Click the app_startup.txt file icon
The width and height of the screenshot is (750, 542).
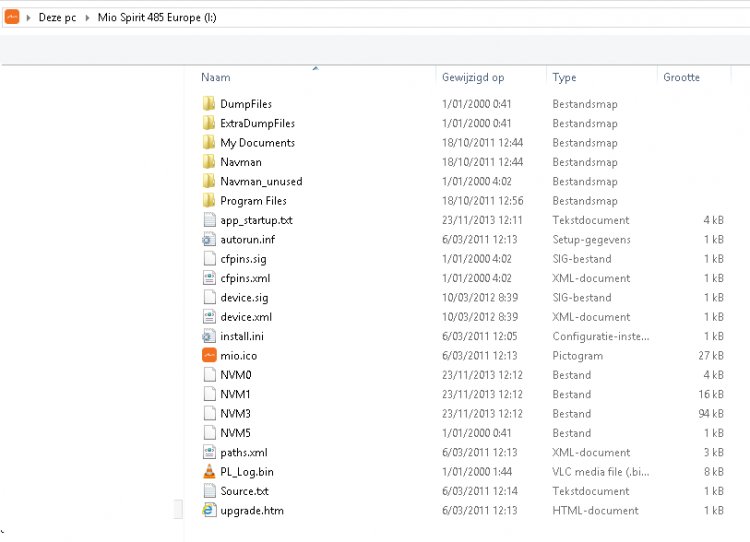(209, 220)
